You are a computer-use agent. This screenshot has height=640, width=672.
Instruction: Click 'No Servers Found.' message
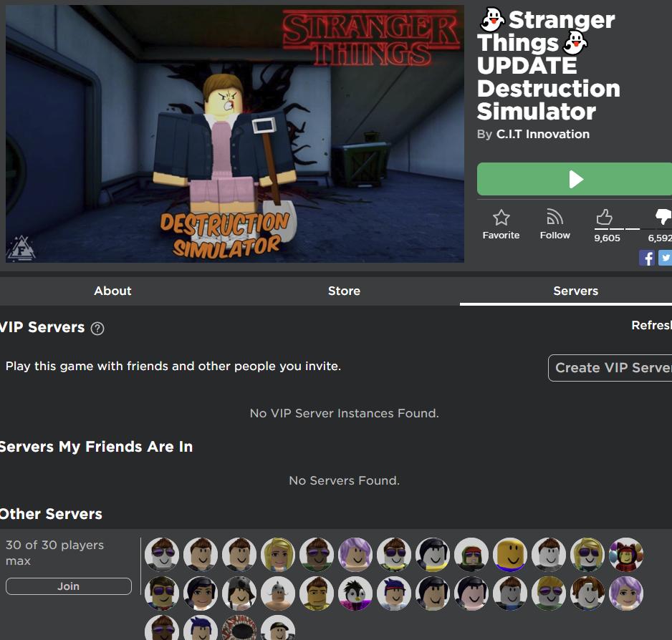tap(344, 480)
